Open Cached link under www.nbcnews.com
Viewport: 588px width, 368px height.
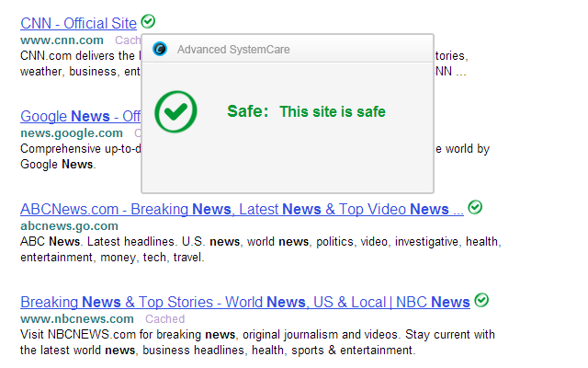[165, 319]
